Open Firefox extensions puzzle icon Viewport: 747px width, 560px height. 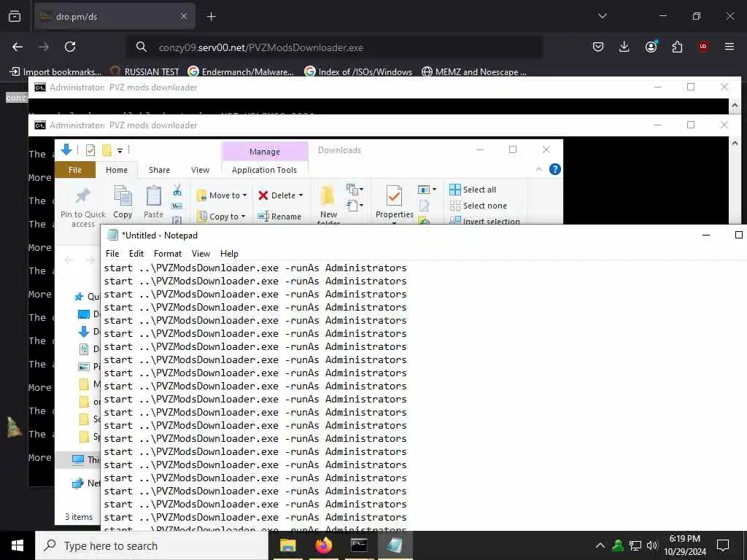[x=677, y=47]
